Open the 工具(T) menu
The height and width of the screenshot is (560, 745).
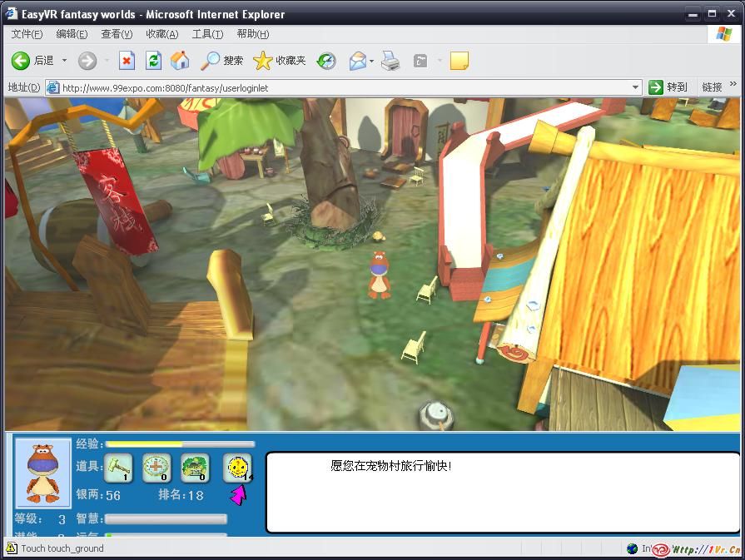pyautogui.click(x=207, y=34)
